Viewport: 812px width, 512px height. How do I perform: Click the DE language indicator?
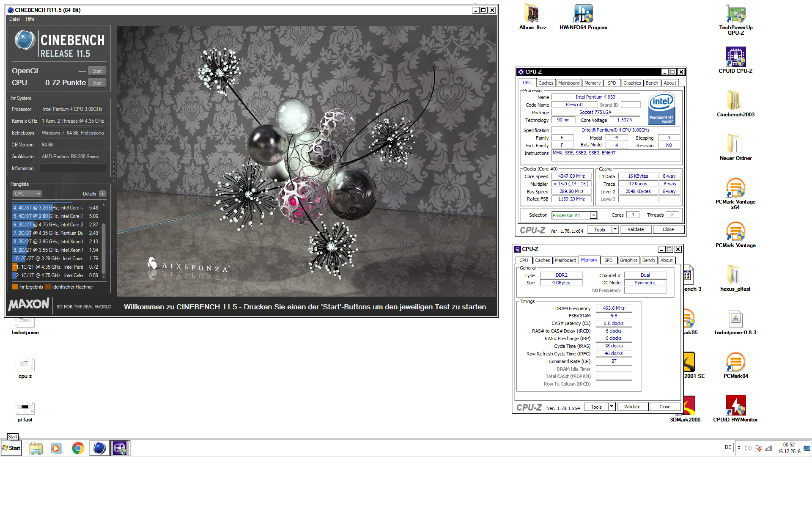(728, 447)
